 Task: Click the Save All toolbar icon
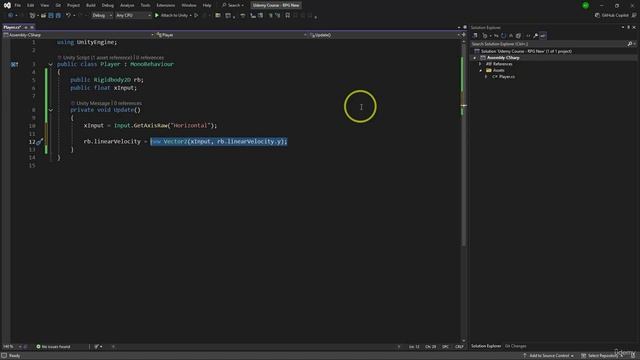pos(58,16)
